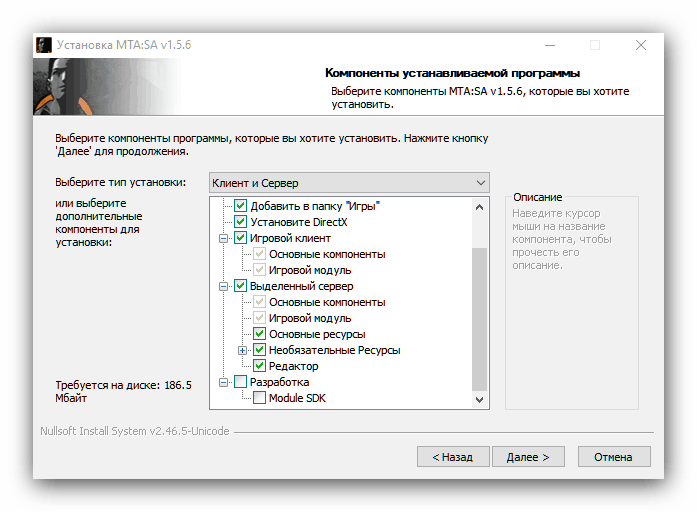This screenshot has width=697, height=512.
Task: Click the component list scroll down arrow
Action: (x=479, y=400)
